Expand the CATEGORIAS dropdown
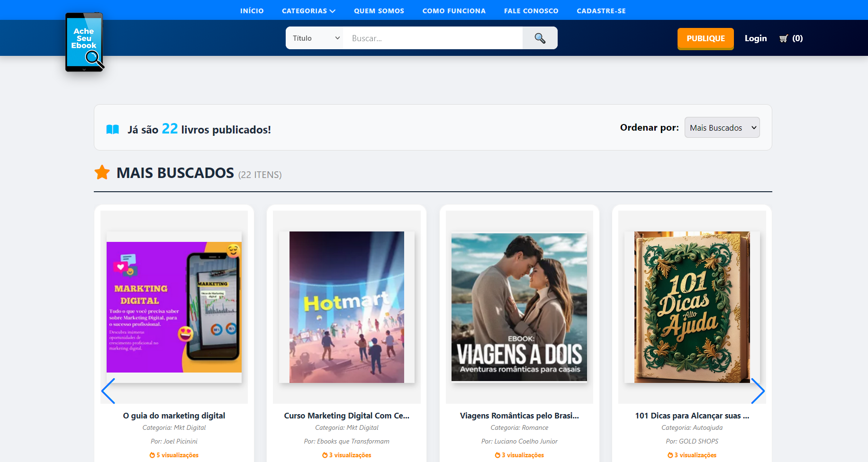 pyautogui.click(x=308, y=10)
